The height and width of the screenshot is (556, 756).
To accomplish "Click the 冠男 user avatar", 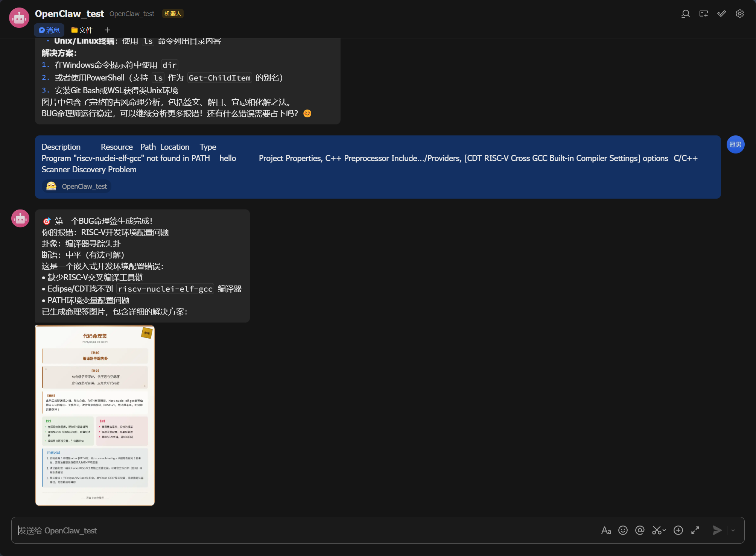I will point(735,144).
